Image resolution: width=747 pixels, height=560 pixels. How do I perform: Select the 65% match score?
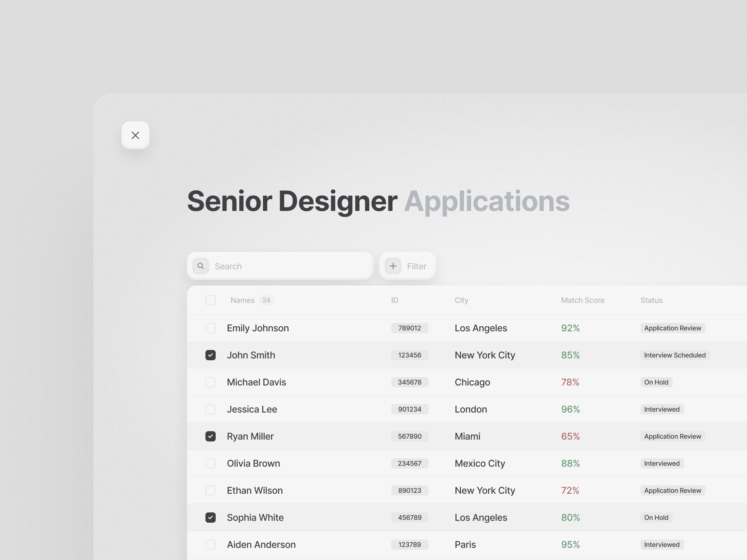coord(571,436)
